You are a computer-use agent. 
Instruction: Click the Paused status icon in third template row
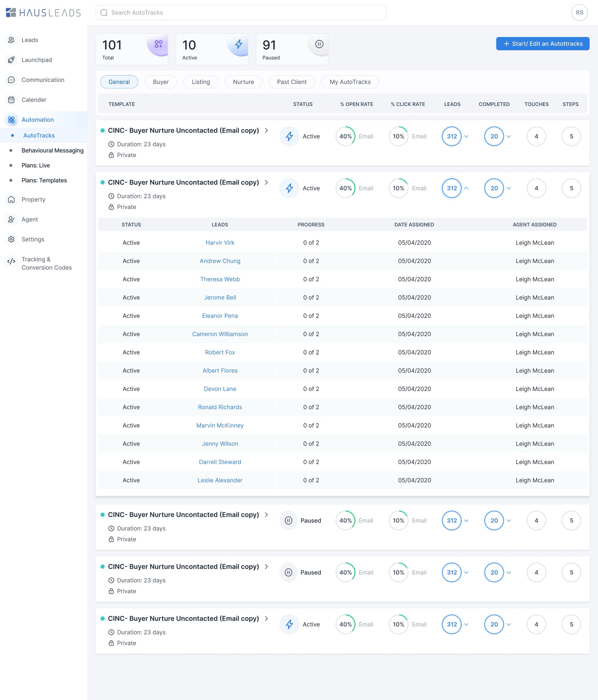click(288, 520)
